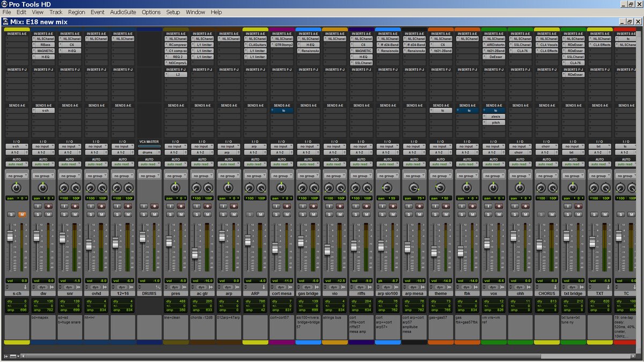Image resolution: width=644 pixels, height=362 pixels.
Task: Click the volume fader on arp mesa track
Action: point(408,247)
